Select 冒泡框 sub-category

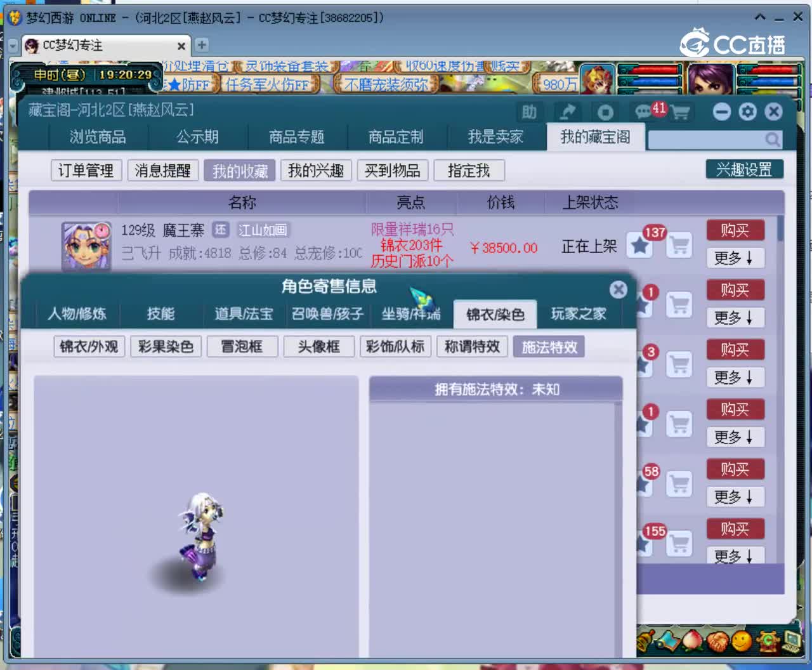click(x=242, y=346)
